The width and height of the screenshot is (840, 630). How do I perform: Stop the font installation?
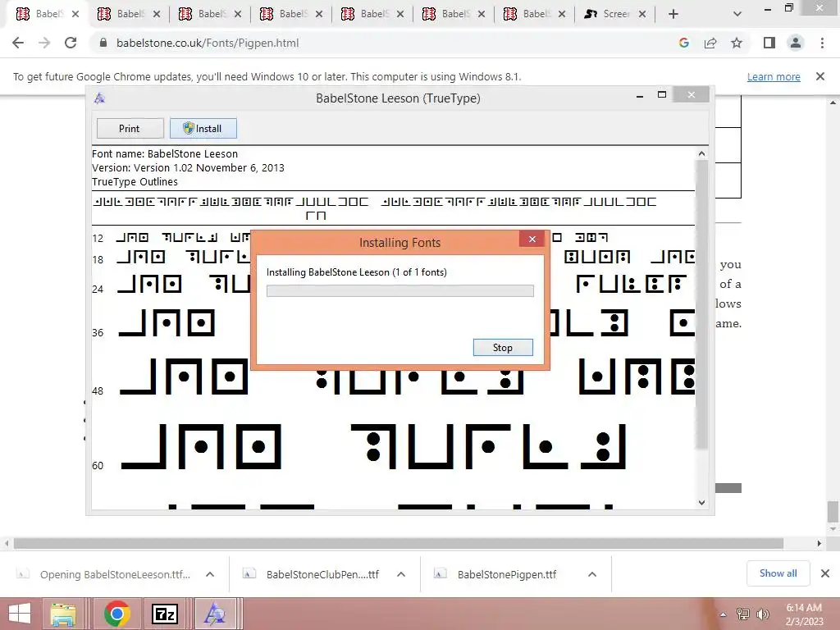(x=503, y=348)
